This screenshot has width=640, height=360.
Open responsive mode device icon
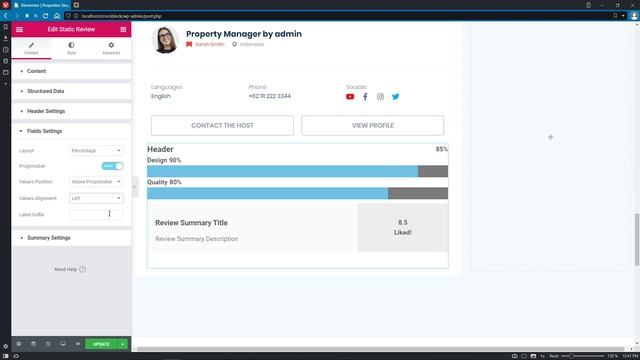tap(63, 344)
